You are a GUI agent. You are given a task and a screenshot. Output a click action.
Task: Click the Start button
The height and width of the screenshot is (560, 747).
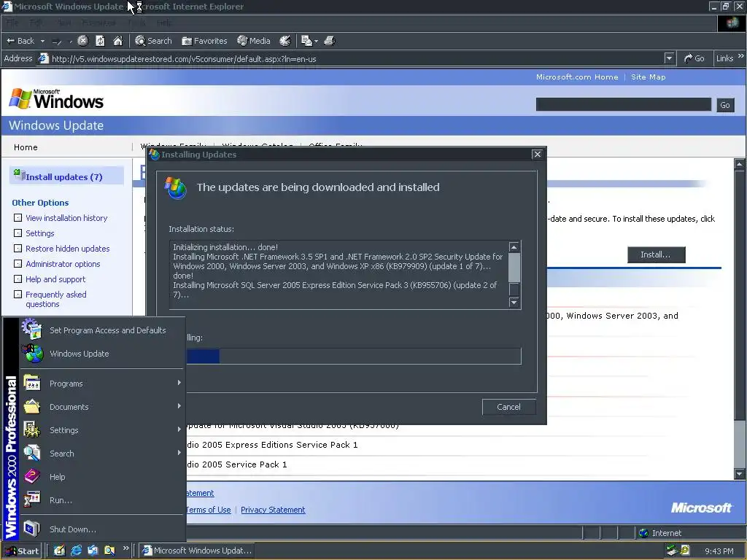(x=22, y=551)
